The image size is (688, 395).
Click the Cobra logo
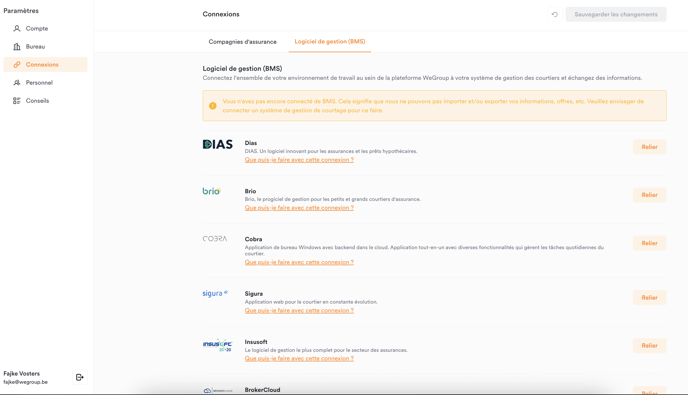[x=215, y=239]
